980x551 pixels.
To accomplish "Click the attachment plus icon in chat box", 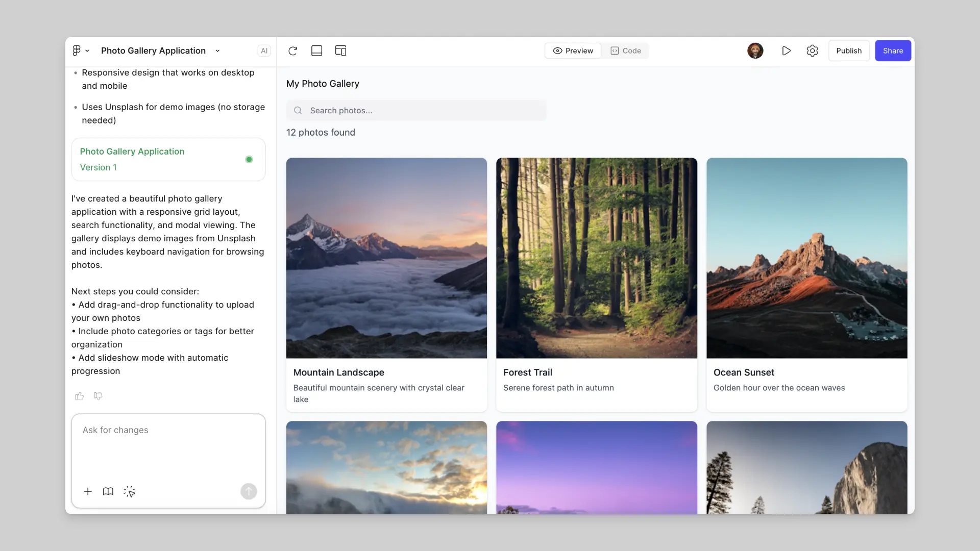I will [87, 491].
